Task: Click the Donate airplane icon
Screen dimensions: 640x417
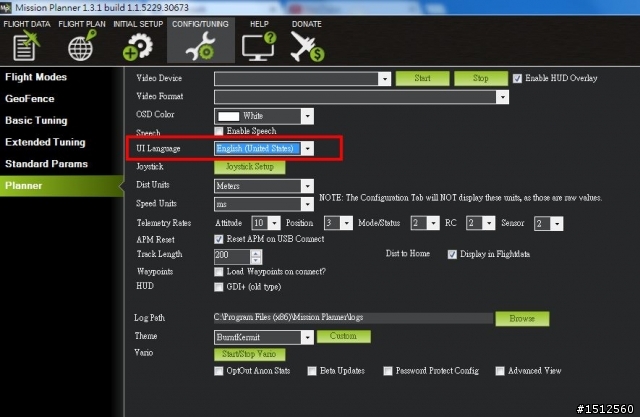Action: [x=307, y=47]
